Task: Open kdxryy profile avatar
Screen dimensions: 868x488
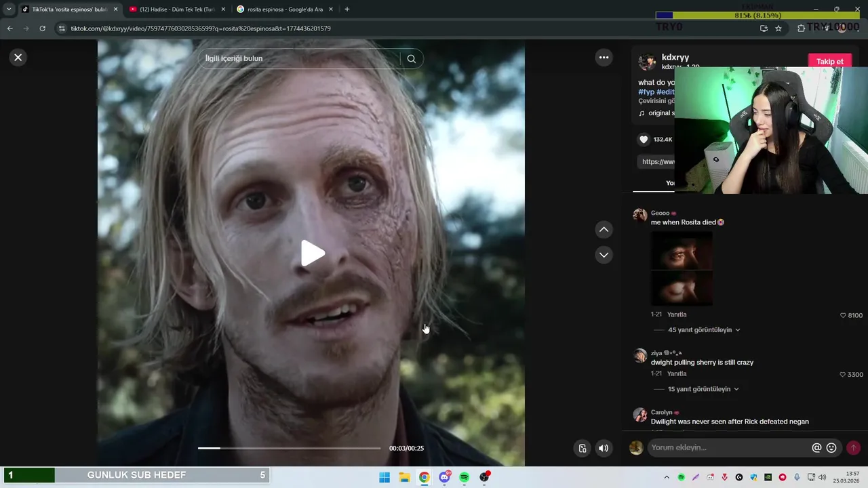Action: coord(647,62)
